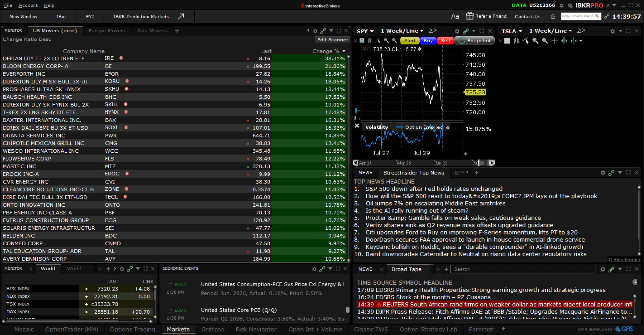644x335 pixels.
Task: Click the bar chart type icon in TSLA toolbar
Action: pyautogui.click(x=517, y=41)
